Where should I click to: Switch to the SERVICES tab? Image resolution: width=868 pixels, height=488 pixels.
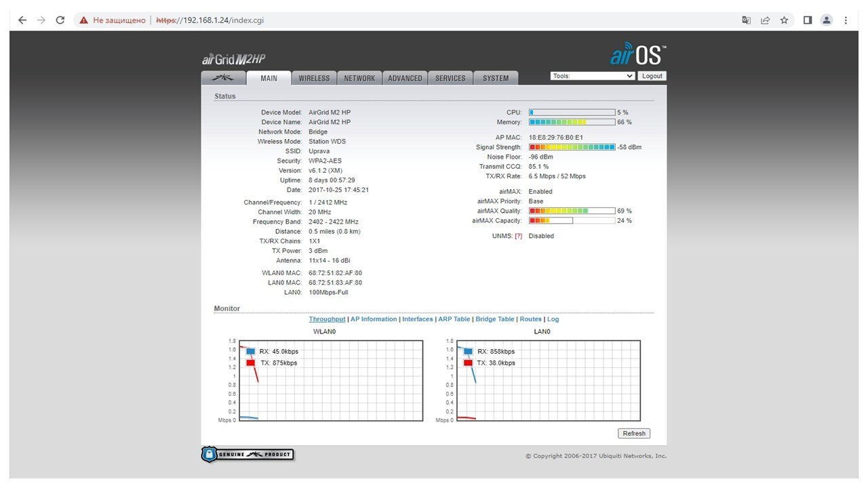pyautogui.click(x=450, y=78)
